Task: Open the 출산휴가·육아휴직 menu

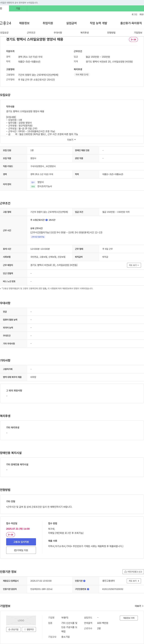Action: pos(131,23)
